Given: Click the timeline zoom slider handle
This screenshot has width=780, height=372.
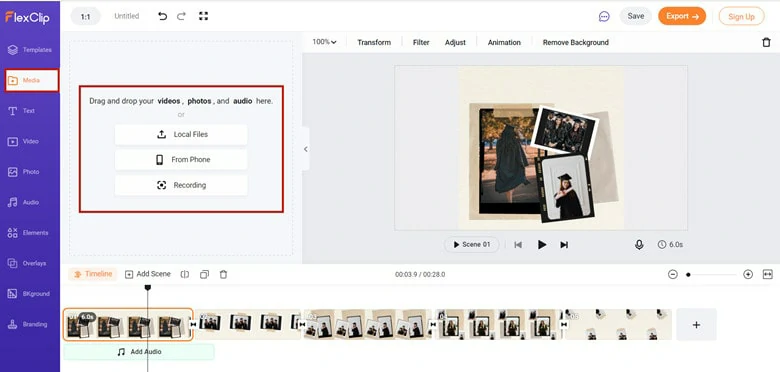Looking at the screenshot, I should click(x=688, y=275).
